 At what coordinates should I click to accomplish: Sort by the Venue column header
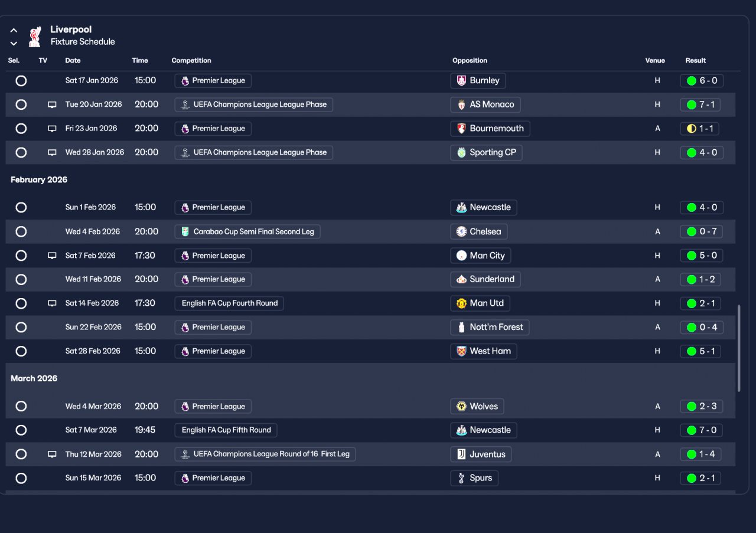(655, 61)
